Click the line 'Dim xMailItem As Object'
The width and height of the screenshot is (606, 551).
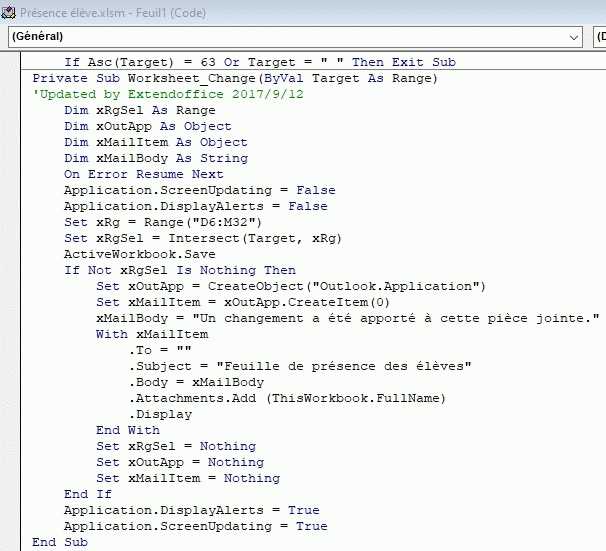click(x=156, y=142)
